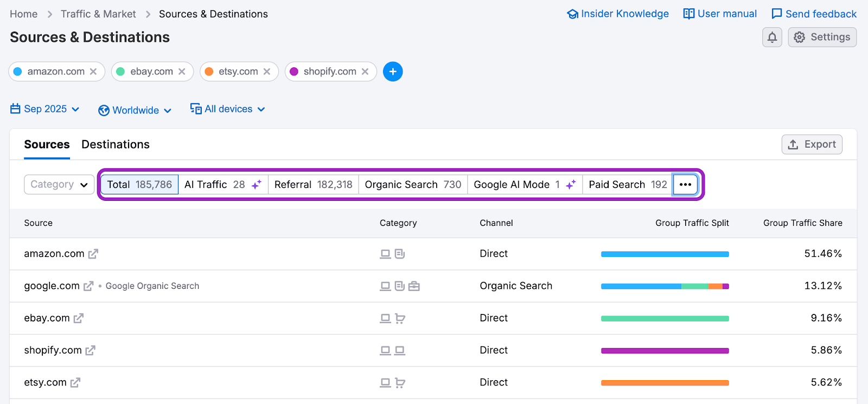Click the google.com multi-color traffic split bar
Image resolution: width=868 pixels, height=404 pixels.
click(x=665, y=286)
